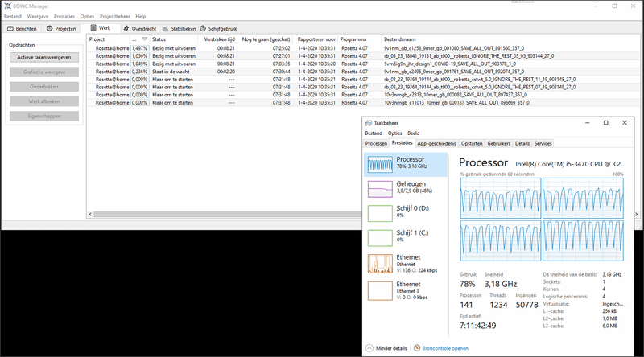Open Broncontrole openen link
This screenshot has width=644, height=357.
445,348
